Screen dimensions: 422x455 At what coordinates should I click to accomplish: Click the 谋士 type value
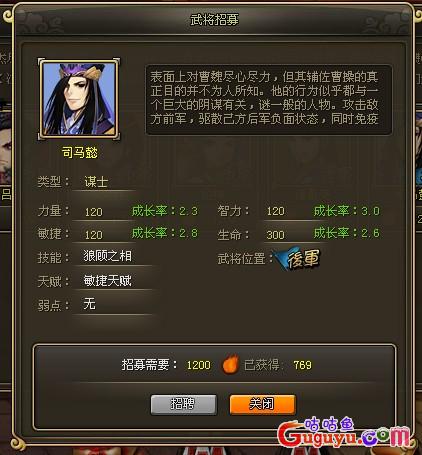click(x=96, y=182)
